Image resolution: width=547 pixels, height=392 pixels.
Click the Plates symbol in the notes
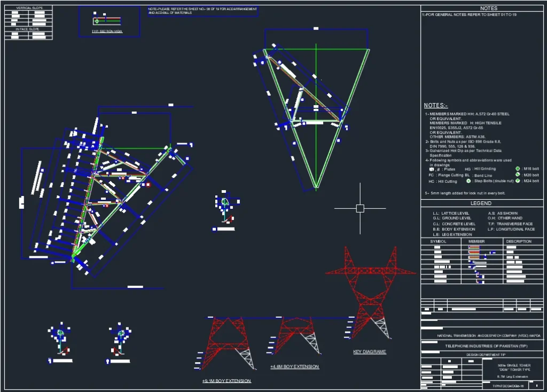(432, 169)
